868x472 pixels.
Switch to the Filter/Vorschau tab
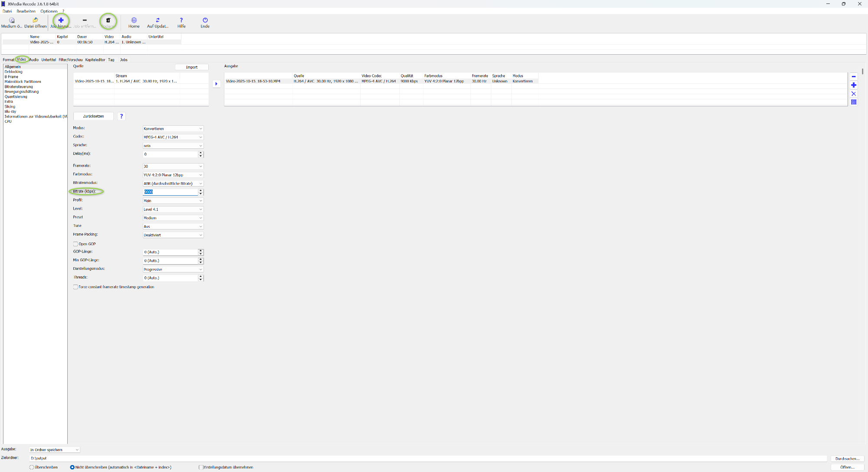coord(70,60)
